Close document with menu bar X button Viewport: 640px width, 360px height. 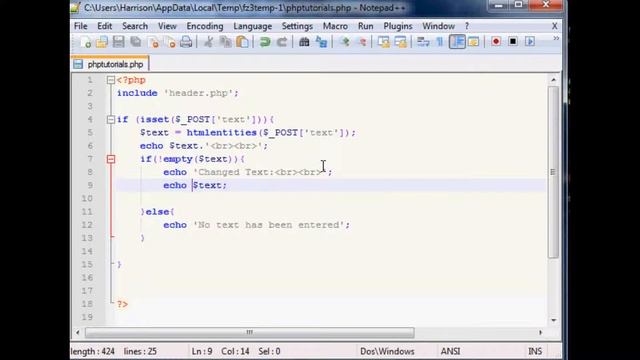click(554, 26)
